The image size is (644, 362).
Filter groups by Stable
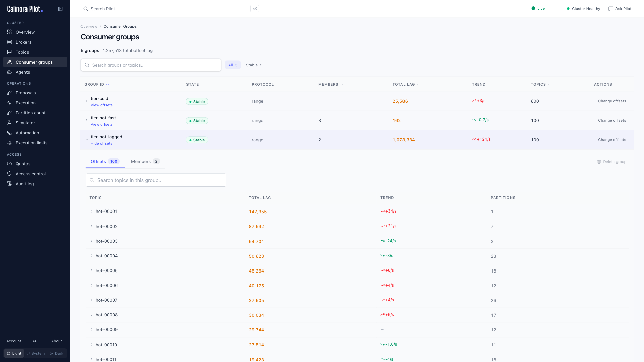pyautogui.click(x=254, y=65)
